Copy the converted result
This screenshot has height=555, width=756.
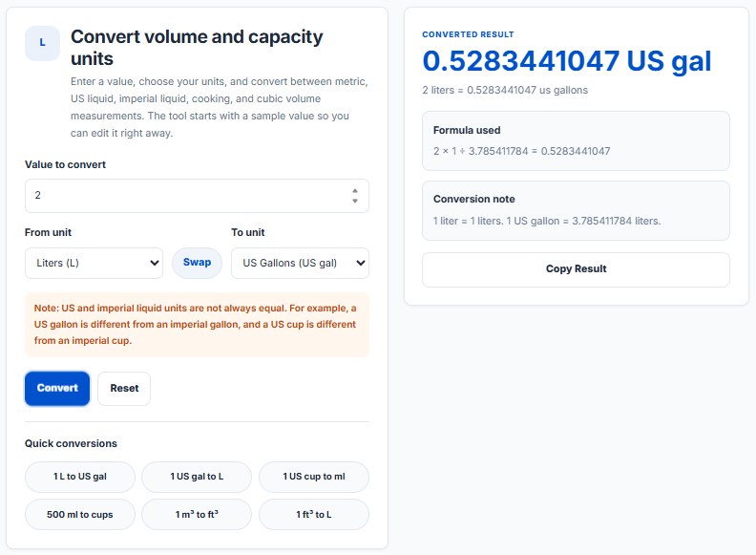(576, 269)
